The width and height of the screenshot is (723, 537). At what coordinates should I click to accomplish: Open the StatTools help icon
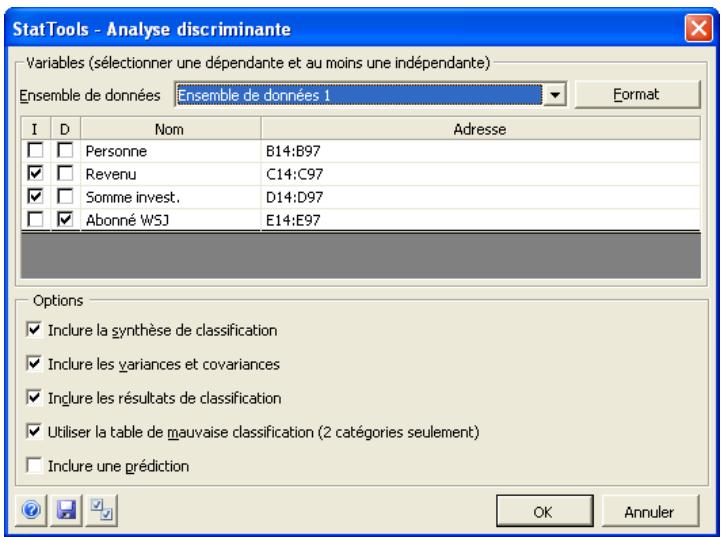[31, 510]
